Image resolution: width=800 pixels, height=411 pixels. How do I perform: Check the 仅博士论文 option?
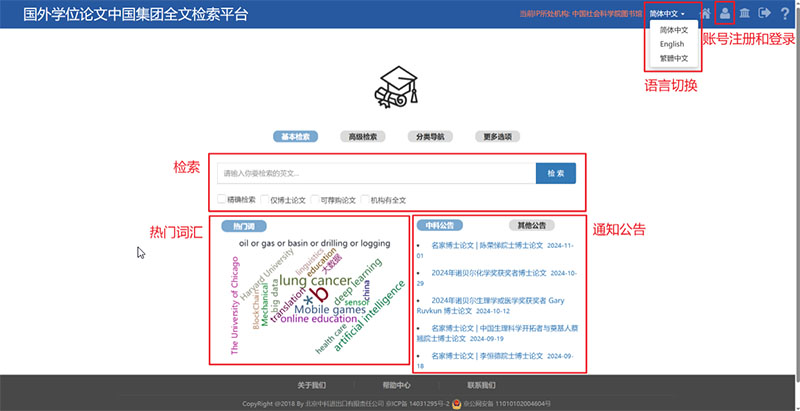point(265,199)
